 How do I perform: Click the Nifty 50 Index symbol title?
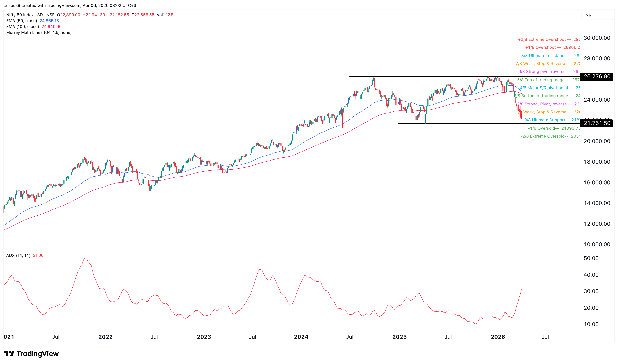(20, 15)
